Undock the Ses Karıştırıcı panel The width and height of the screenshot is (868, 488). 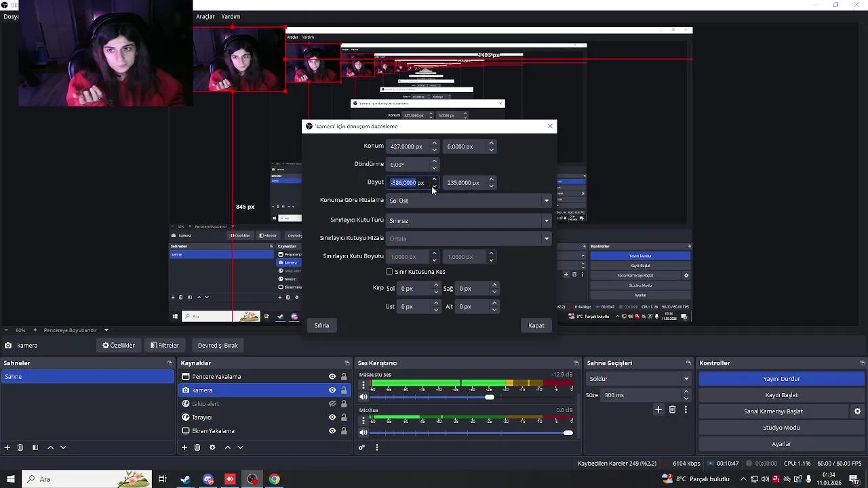coord(576,363)
